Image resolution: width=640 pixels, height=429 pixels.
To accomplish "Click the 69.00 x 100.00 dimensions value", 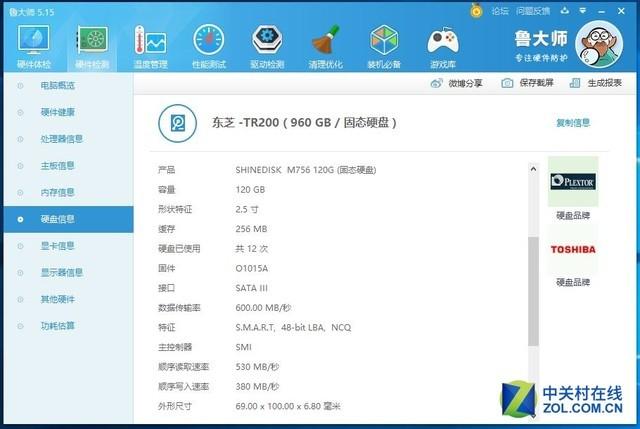I will 288,406.
